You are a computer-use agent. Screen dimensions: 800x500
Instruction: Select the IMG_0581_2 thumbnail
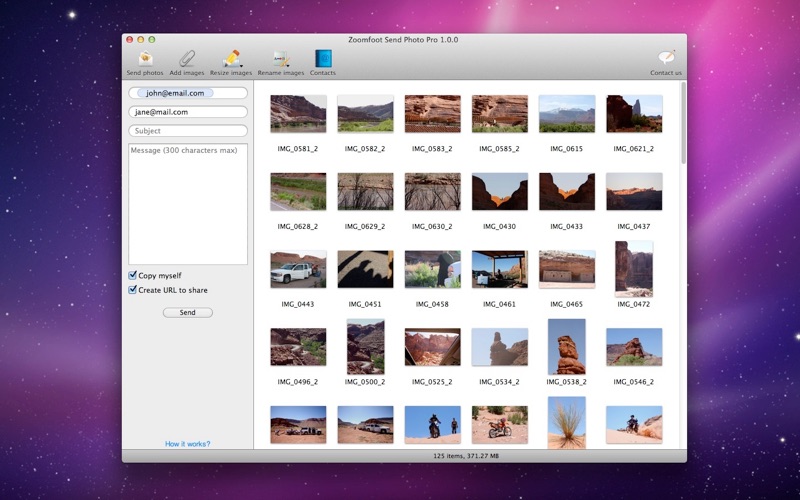[298, 114]
